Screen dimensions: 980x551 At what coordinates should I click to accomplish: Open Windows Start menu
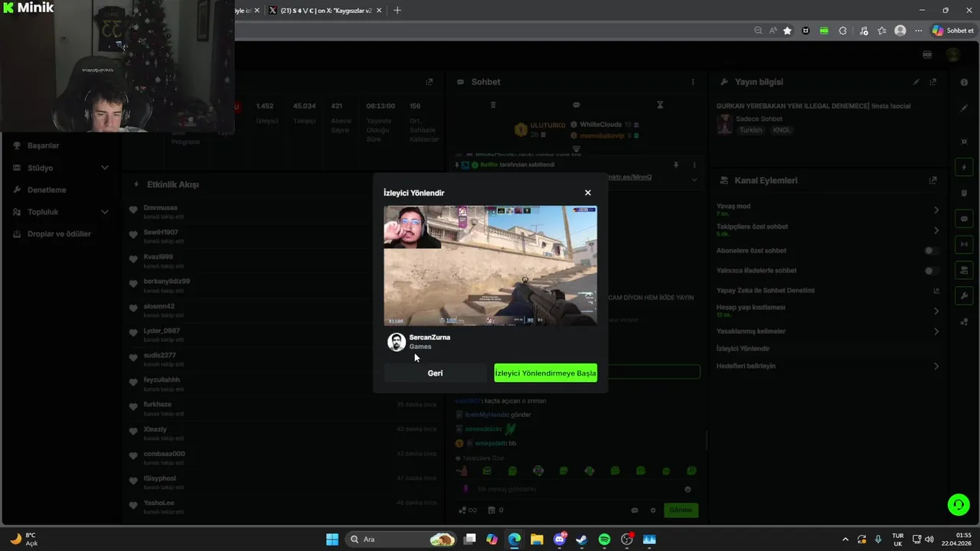pos(332,540)
